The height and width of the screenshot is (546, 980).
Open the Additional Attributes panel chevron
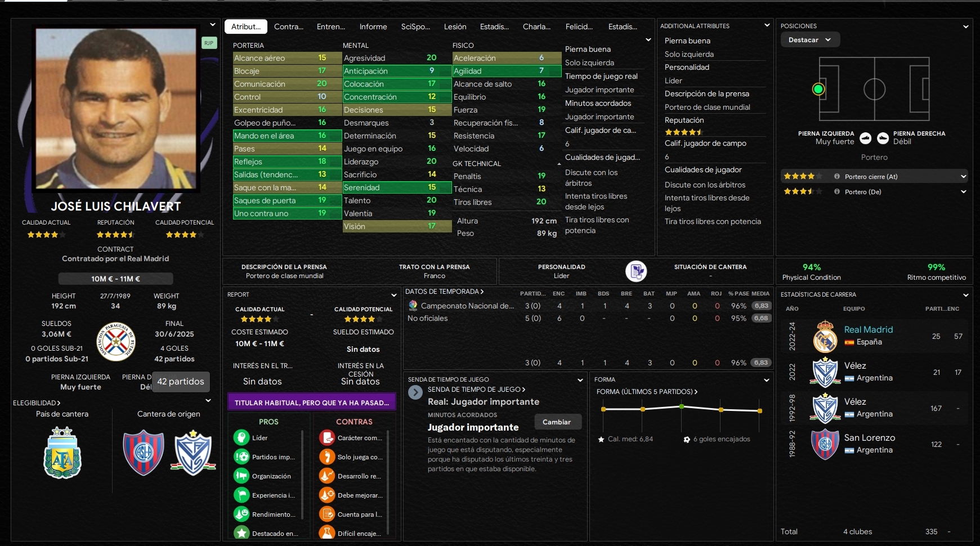click(x=767, y=25)
